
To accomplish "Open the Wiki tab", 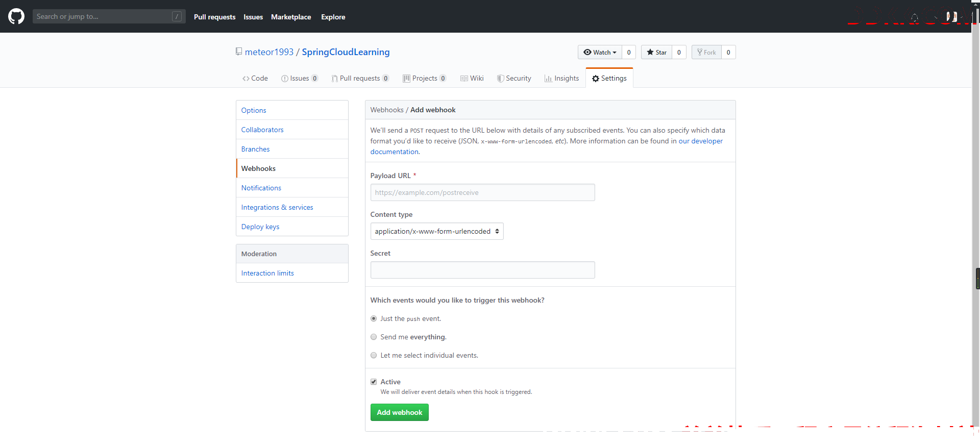I will pyautogui.click(x=472, y=78).
